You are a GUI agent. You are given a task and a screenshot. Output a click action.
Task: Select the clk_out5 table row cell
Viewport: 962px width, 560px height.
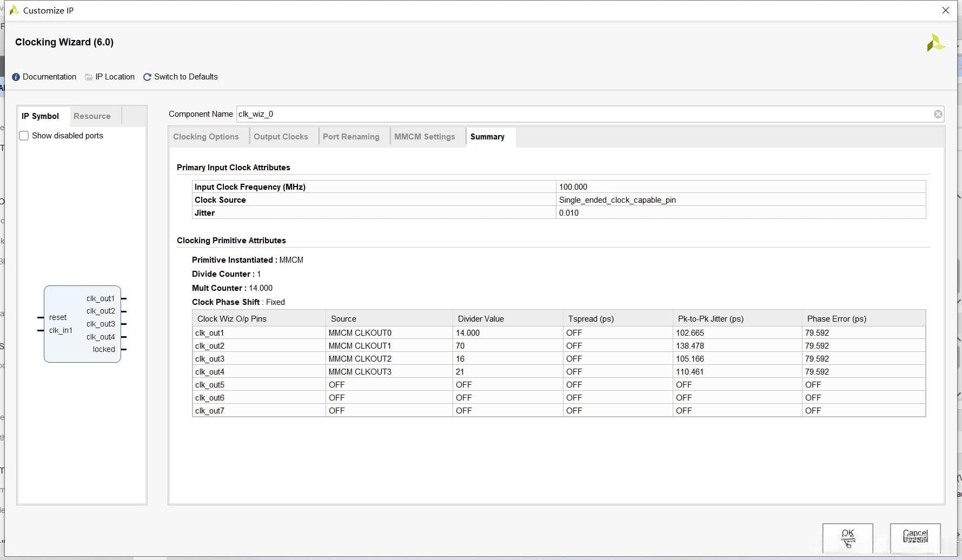[258, 385]
